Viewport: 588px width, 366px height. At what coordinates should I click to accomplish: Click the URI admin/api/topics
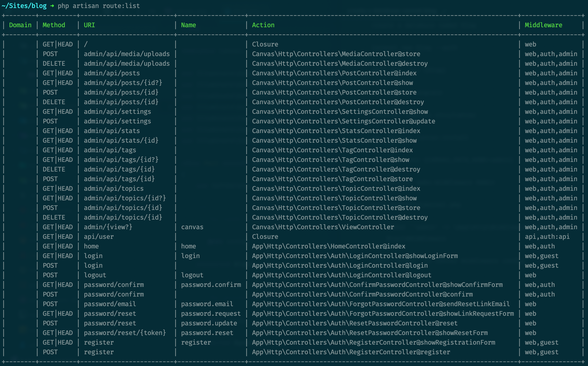point(114,189)
